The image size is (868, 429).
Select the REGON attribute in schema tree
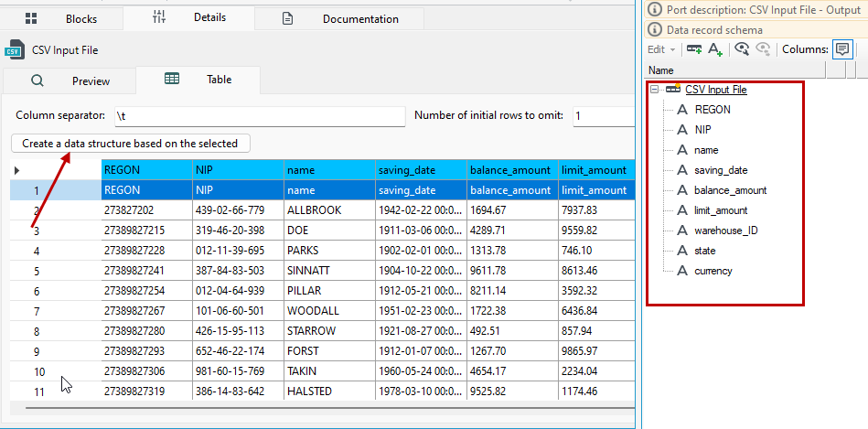(713, 110)
